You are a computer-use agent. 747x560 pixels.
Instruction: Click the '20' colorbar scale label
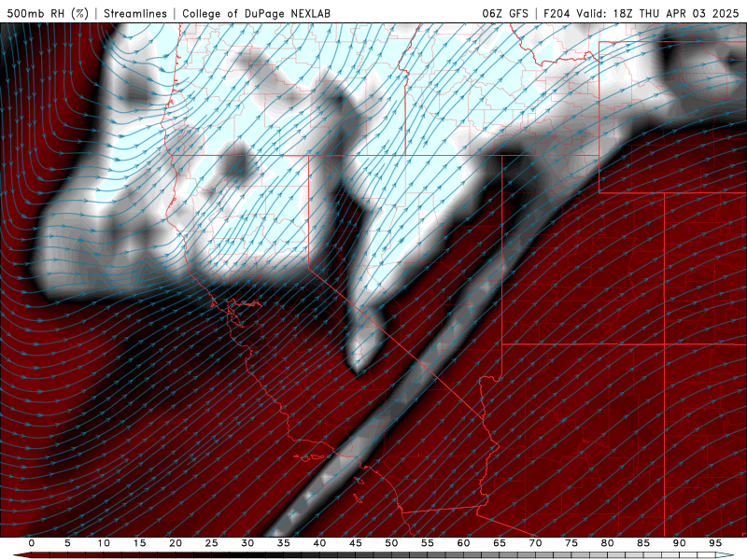click(x=176, y=543)
